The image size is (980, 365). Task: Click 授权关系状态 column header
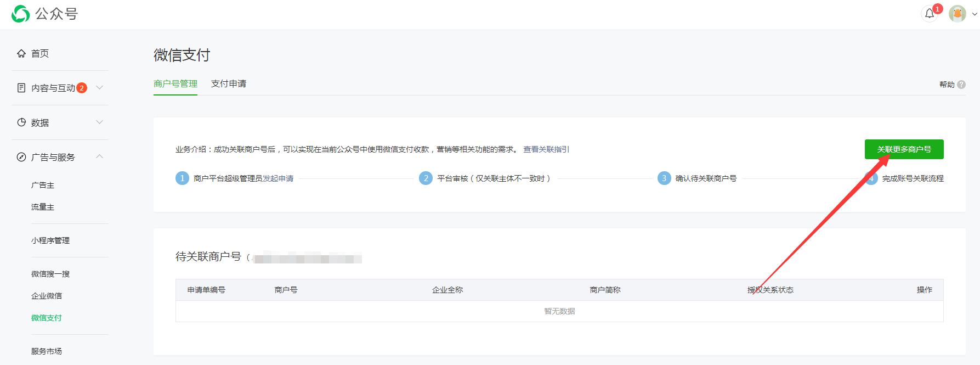[x=771, y=290]
